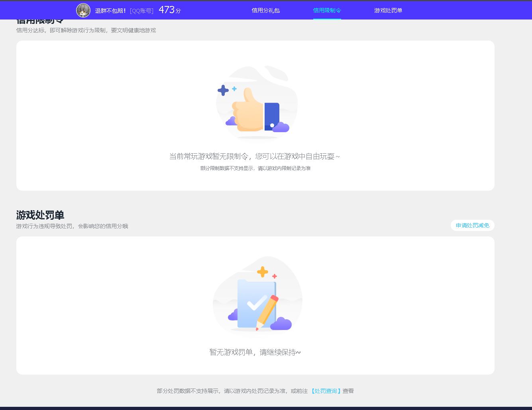532x410 pixels.
Task: Click the 部分限制数据不支持显示 note
Action: [255, 168]
